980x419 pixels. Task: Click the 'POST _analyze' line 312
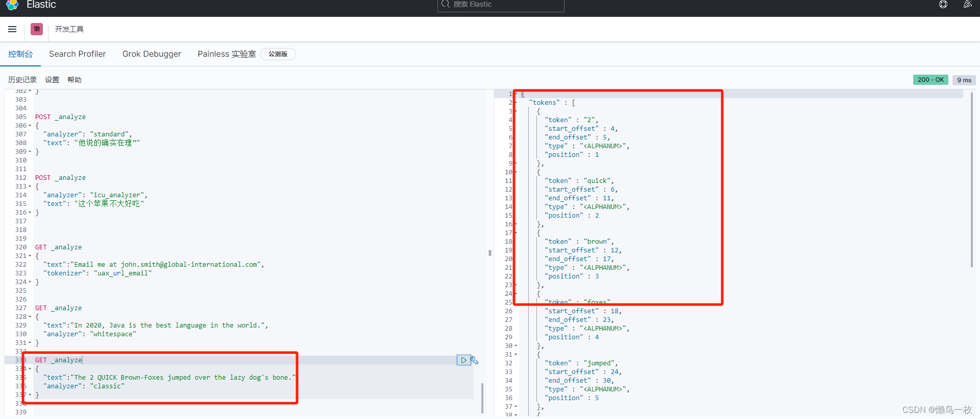click(60, 178)
